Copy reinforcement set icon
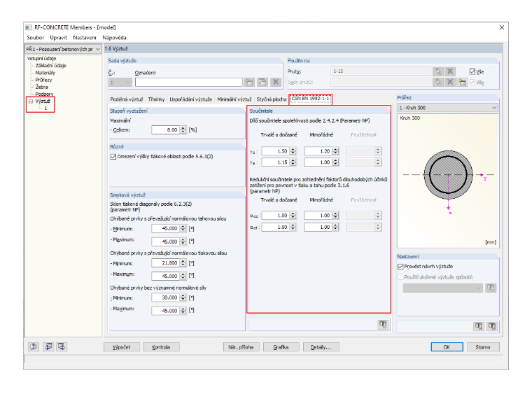This screenshot has height=399, width=532. click(262, 82)
